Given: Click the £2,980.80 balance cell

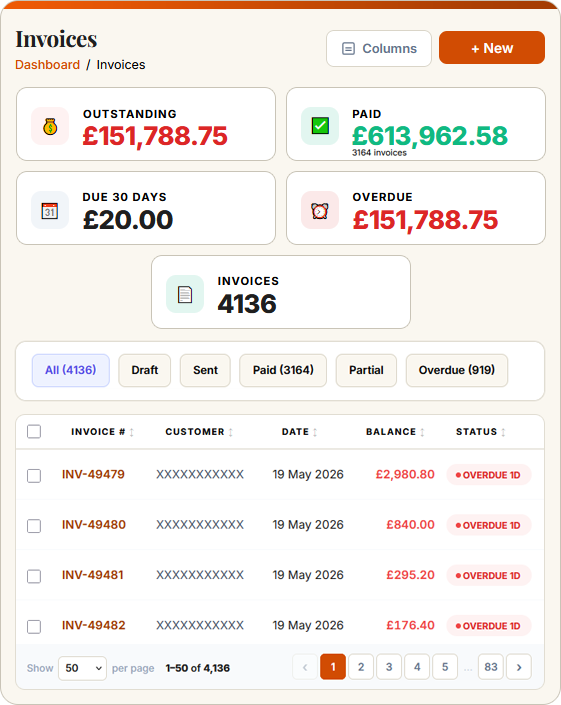Looking at the screenshot, I should pos(405,474).
